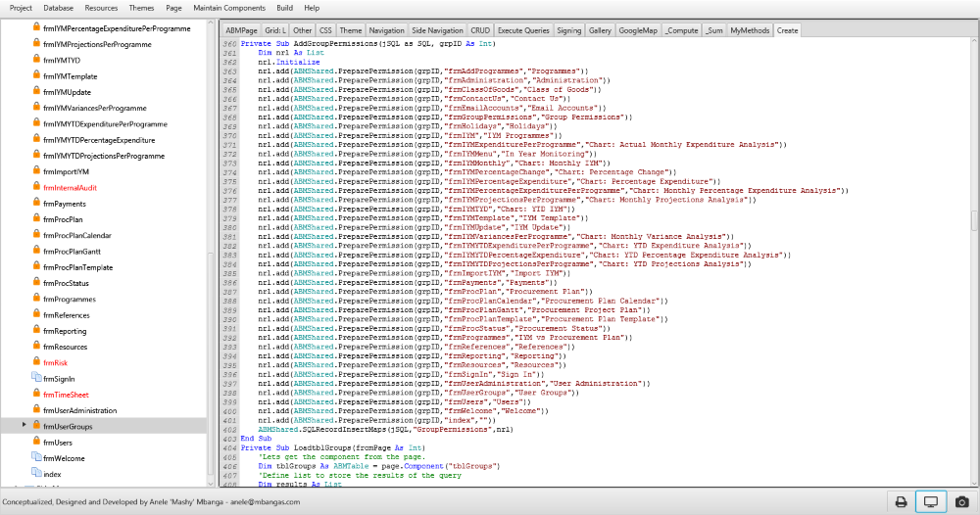Image resolution: width=980 pixels, height=515 pixels.
Task: Open the Themes menu
Action: coord(141,8)
